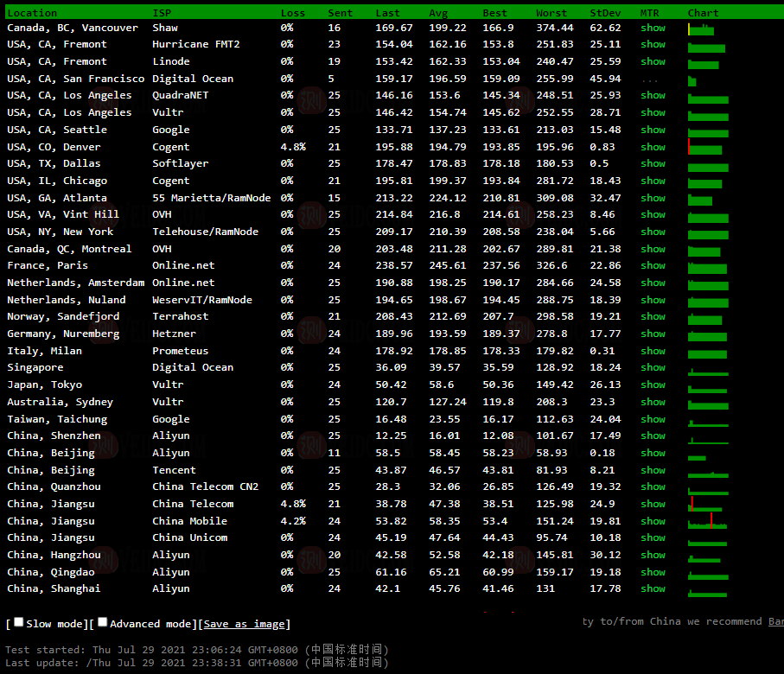Click show for France Paris Online.net
The image size is (784, 674).
653,265
